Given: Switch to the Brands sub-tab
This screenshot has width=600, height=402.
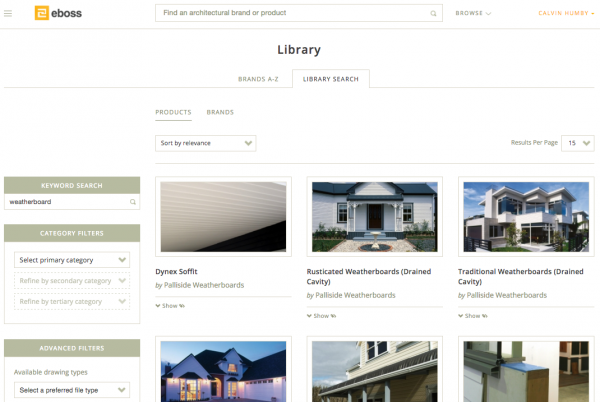Looking at the screenshot, I should 220,112.
